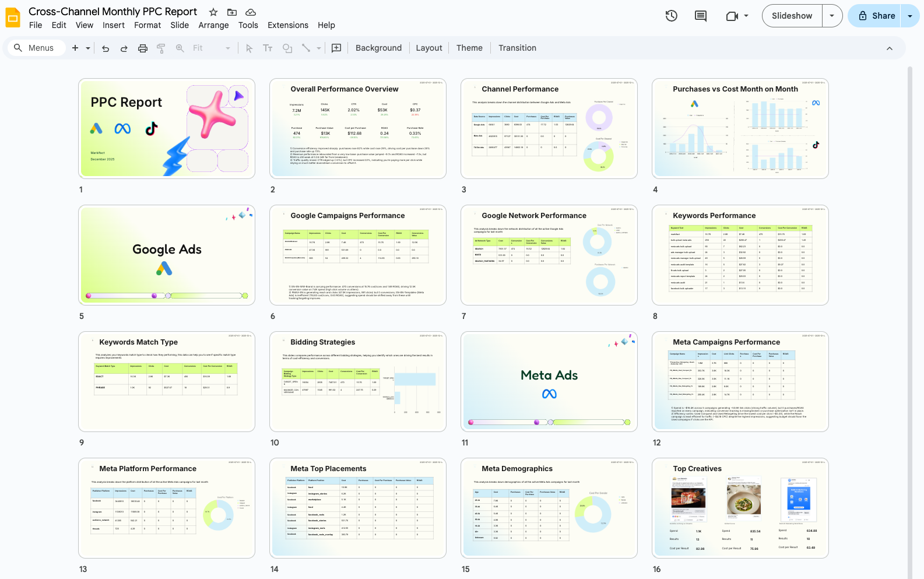Check the cloud document status icon

pyautogui.click(x=251, y=12)
